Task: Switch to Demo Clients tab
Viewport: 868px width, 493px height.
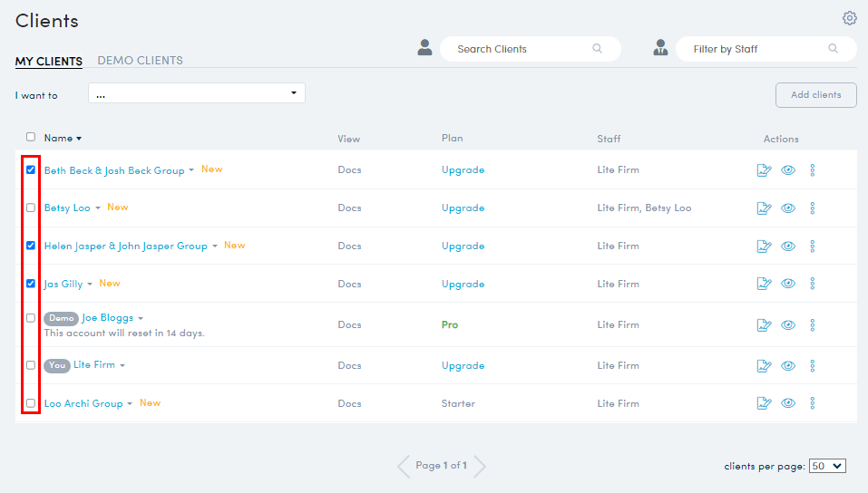Action: pos(140,61)
